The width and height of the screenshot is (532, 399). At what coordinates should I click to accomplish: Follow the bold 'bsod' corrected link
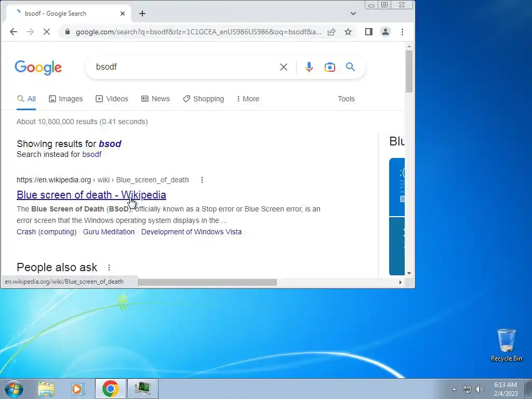point(110,144)
